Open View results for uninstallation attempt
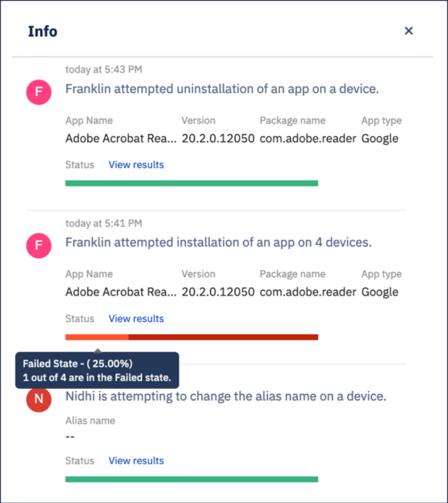The height and width of the screenshot is (503, 448). [136, 165]
